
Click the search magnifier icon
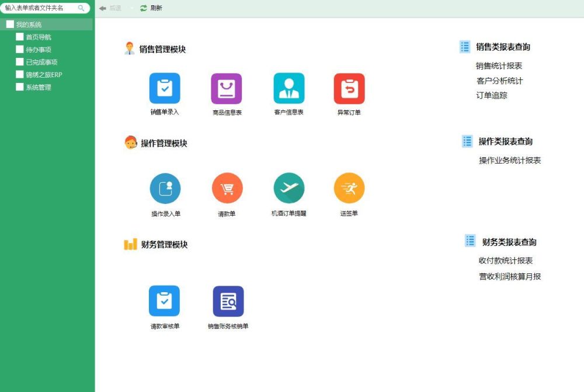pyautogui.click(x=81, y=8)
